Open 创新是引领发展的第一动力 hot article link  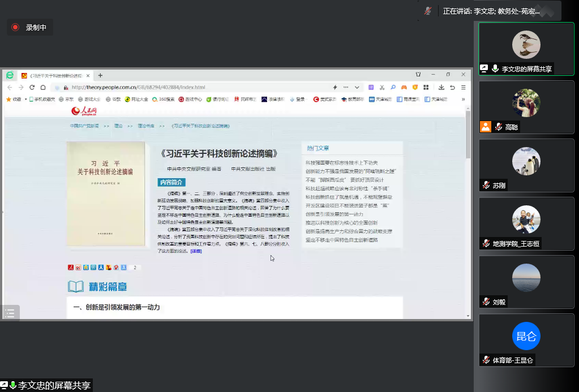(334, 214)
